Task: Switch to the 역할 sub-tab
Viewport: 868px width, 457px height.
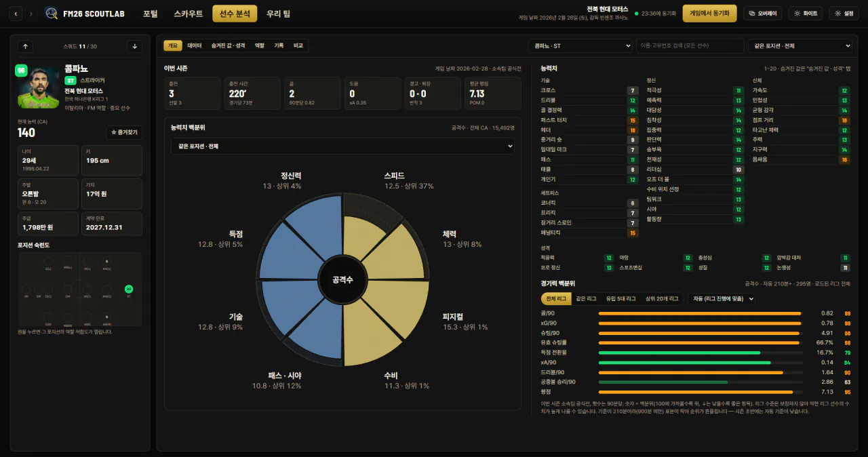Action: tap(260, 45)
